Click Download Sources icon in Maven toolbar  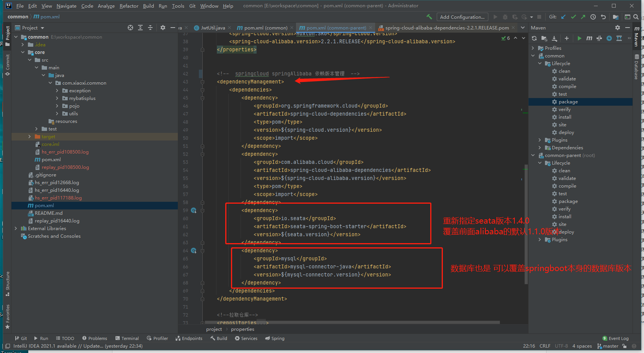tap(555, 38)
